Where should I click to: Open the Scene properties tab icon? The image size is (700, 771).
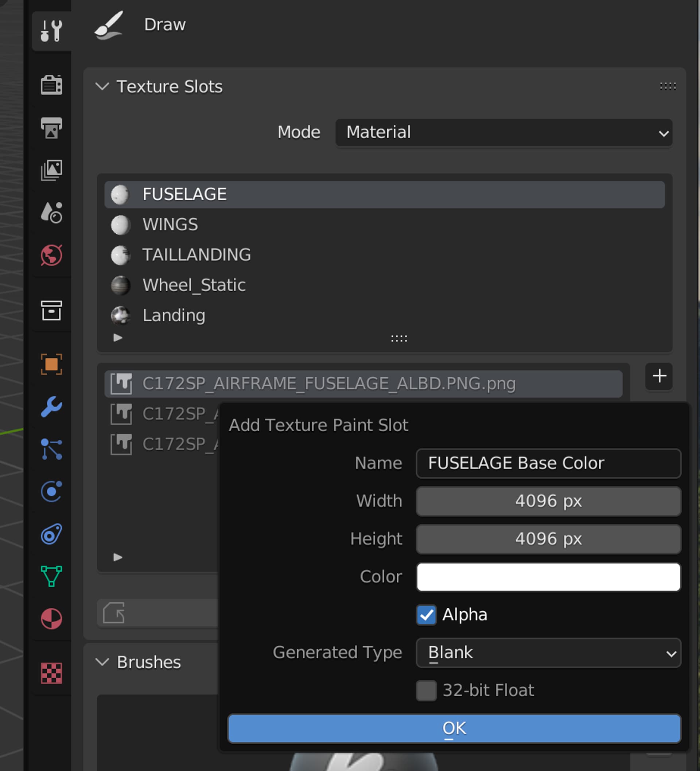pos(51,213)
